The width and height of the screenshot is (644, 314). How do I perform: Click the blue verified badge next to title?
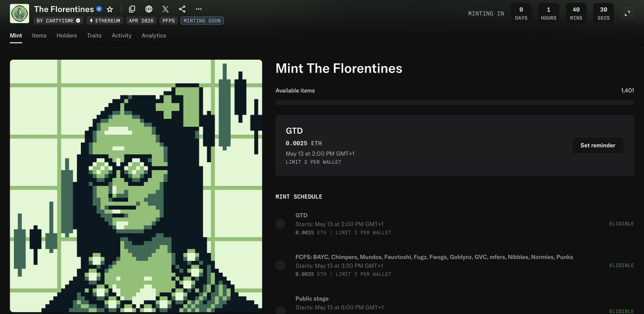(x=99, y=9)
